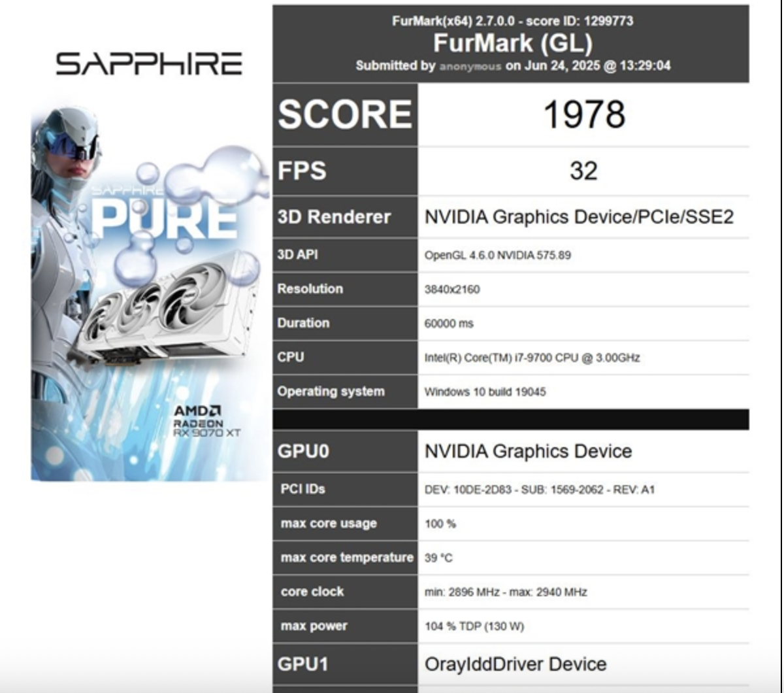This screenshot has height=693, width=784.
Task: Click the max core temperature label
Action: pos(347,558)
